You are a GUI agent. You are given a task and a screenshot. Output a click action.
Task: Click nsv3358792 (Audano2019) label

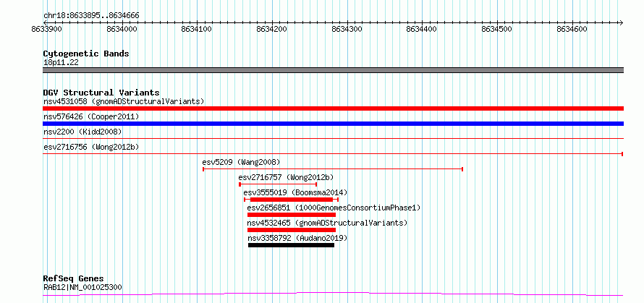point(298,238)
